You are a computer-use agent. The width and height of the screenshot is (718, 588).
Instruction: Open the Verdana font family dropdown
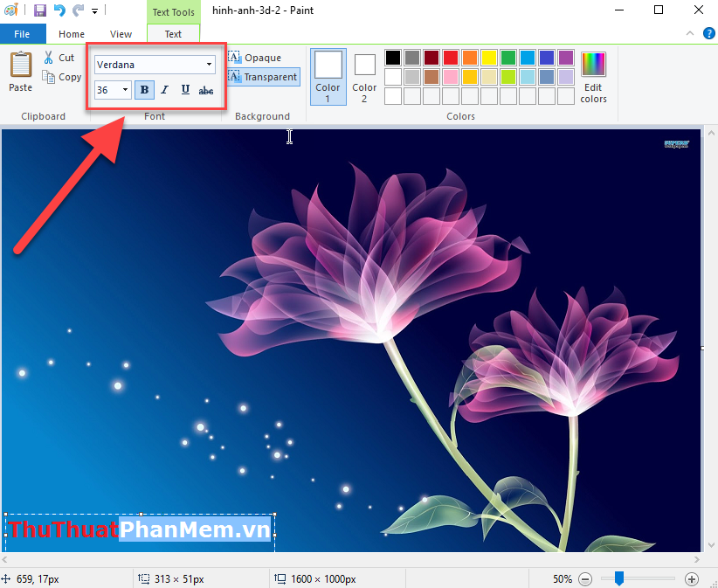click(209, 64)
